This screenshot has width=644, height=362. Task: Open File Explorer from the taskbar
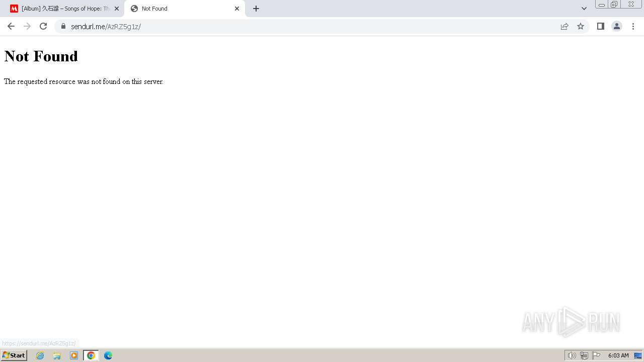pyautogui.click(x=57, y=355)
